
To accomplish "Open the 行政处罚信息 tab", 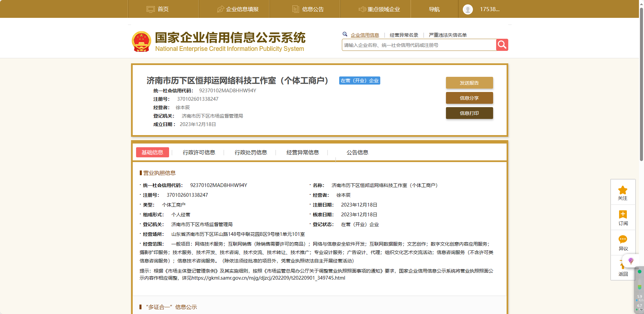I will coord(251,152).
